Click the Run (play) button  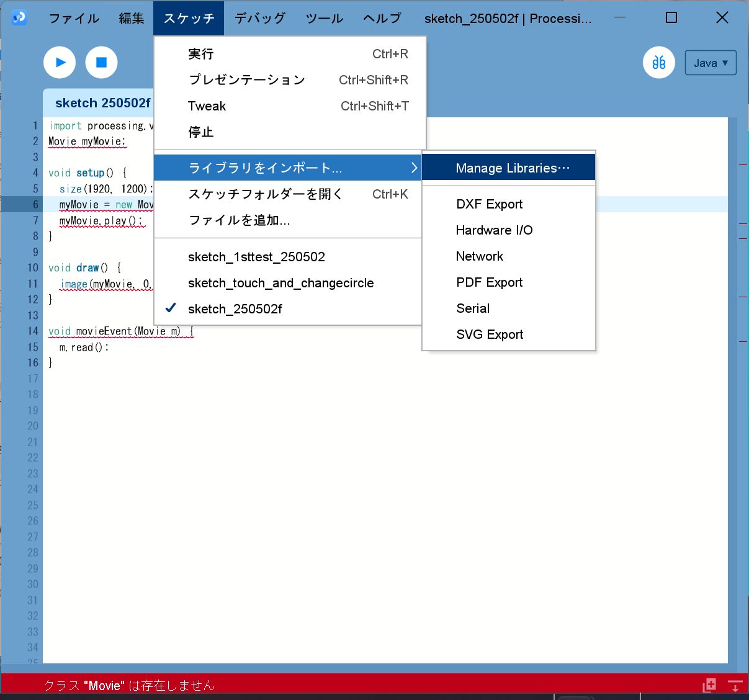(60, 62)
